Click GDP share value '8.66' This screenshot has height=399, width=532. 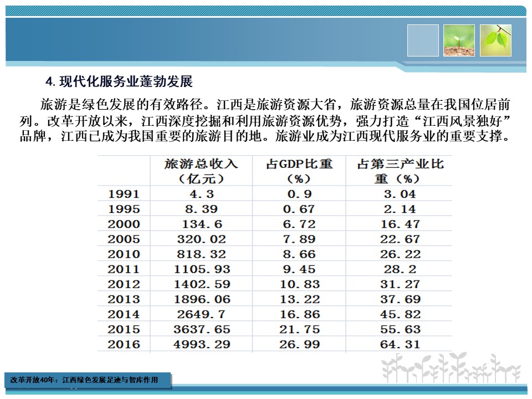(x=299, y=254)
